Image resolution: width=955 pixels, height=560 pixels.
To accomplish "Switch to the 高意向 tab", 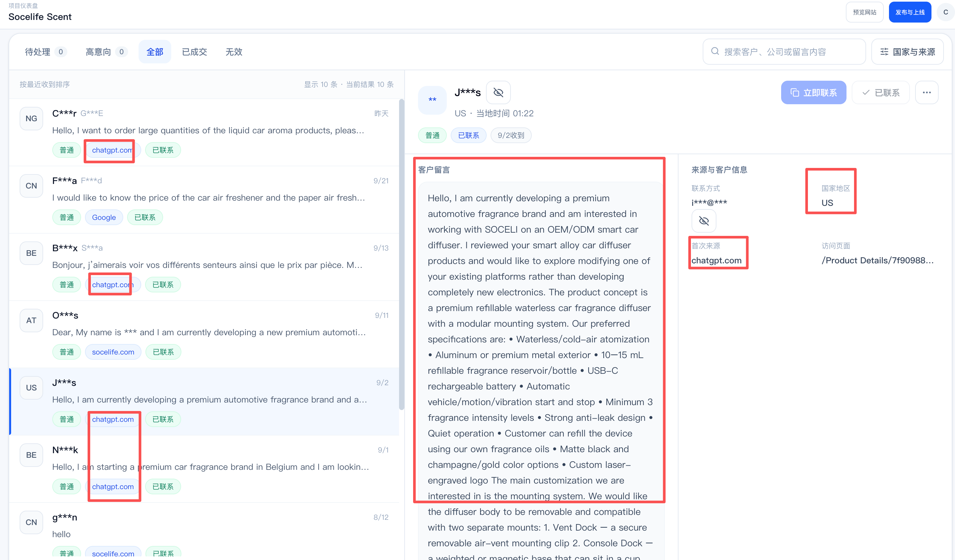I will point(106,52).
